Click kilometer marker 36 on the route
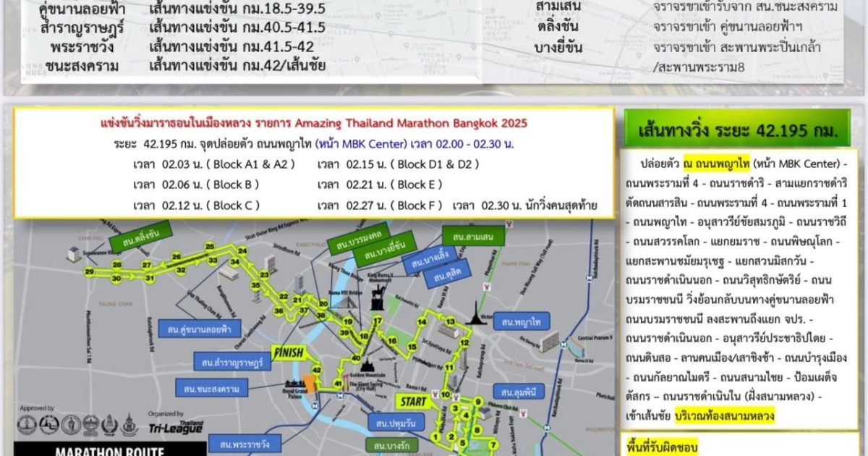 (x=278, y=311)
